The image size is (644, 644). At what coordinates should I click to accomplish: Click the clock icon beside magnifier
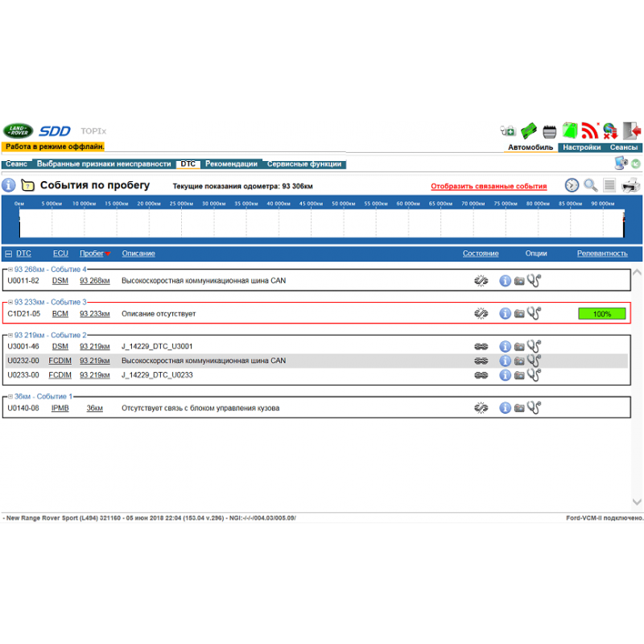pos(572,185)
